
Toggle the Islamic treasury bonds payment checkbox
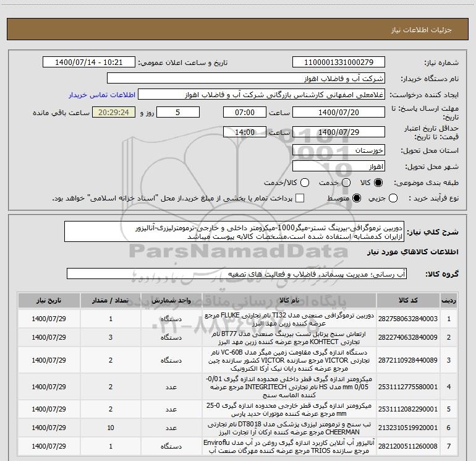point(300,198)
